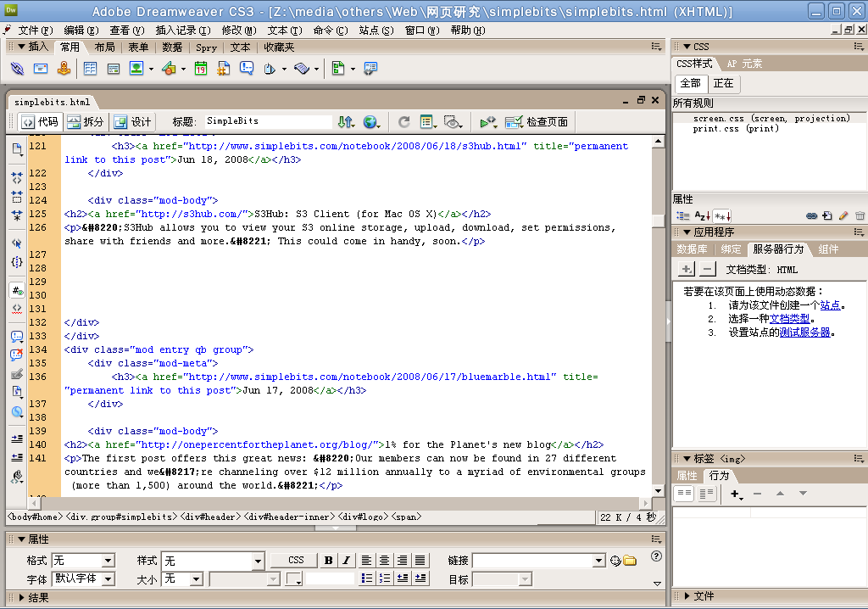Collapse the 应用程序 panel group
Screen dimensions: 868x609
[687, 232]
